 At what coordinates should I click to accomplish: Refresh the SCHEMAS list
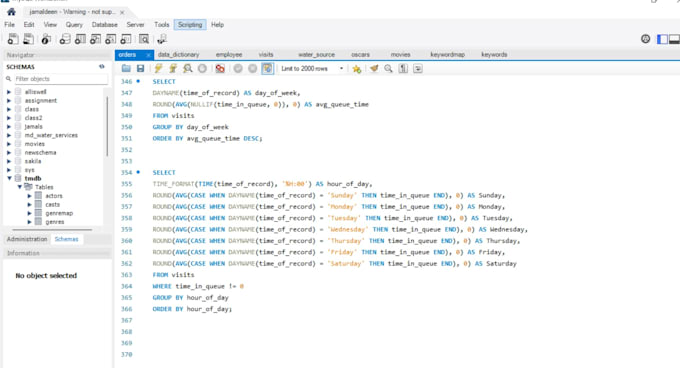pos(101,67)
